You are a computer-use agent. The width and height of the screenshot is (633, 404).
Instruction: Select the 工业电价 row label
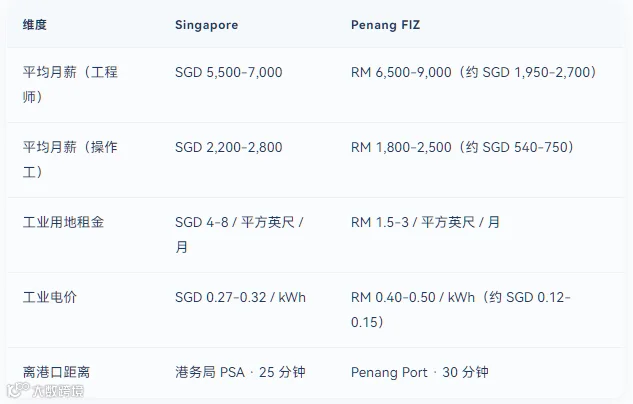tap(50, 297)
